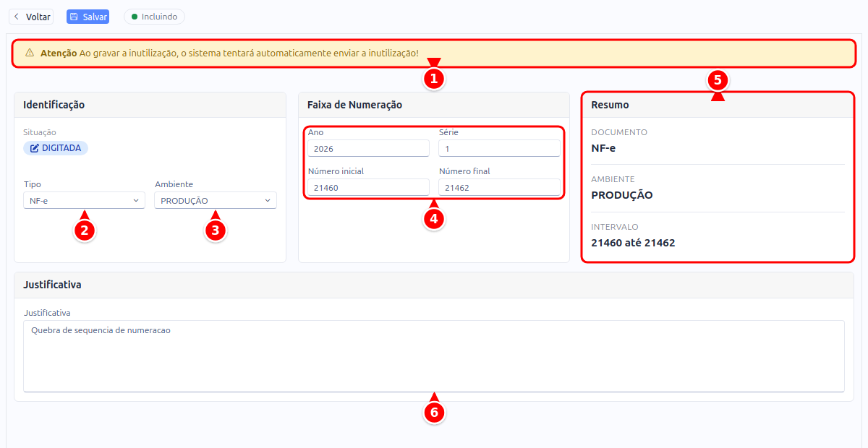Click the edit icon in the DIGITADA badge
The height and width of the screenshot is (448, 868).
coord(34,148)
